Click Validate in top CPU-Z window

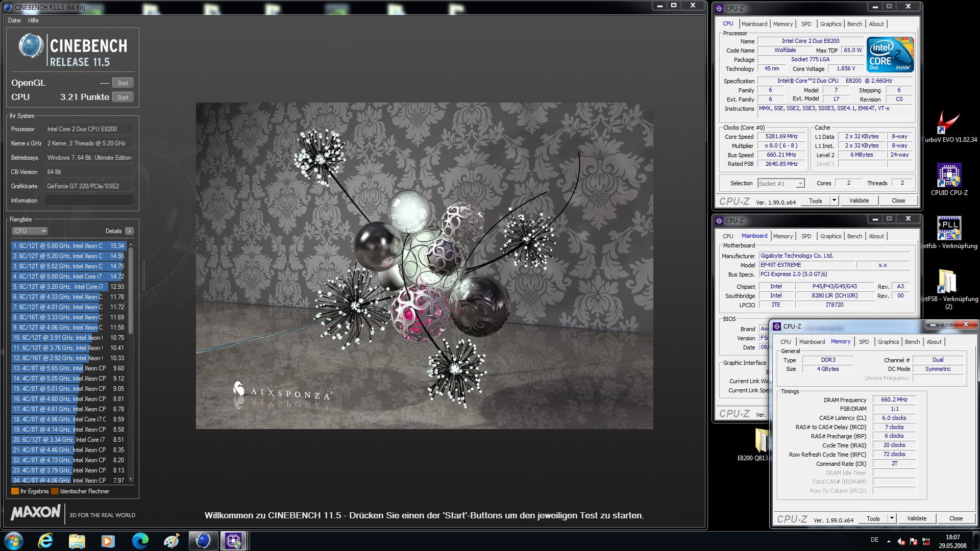pos(859,201)
